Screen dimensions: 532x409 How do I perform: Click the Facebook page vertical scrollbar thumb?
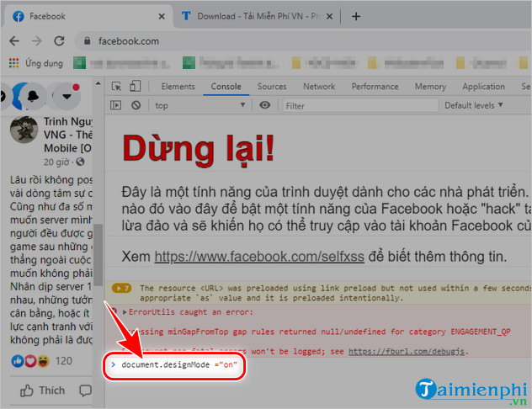(x=98, y=254)
